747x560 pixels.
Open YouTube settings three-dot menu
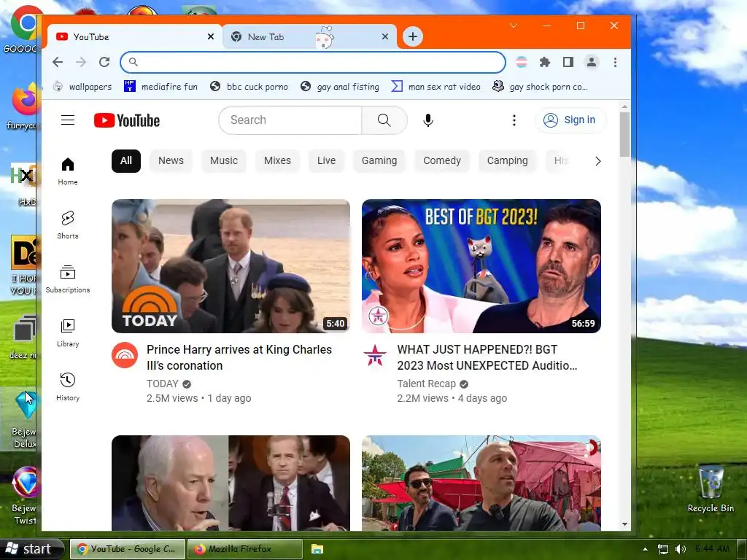[514, 120]
